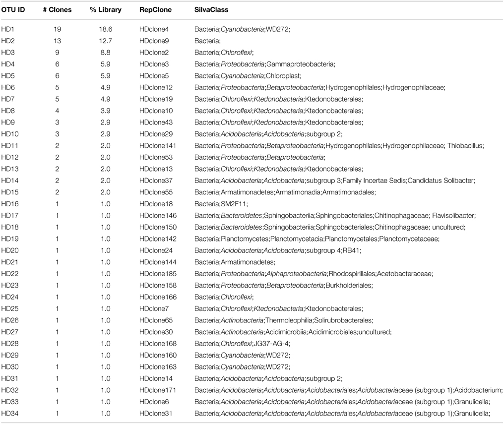Click the subgroup 4;RB41 classification for HD20
504x424 pixels.
pyautogui.click(x=333, y=250)
